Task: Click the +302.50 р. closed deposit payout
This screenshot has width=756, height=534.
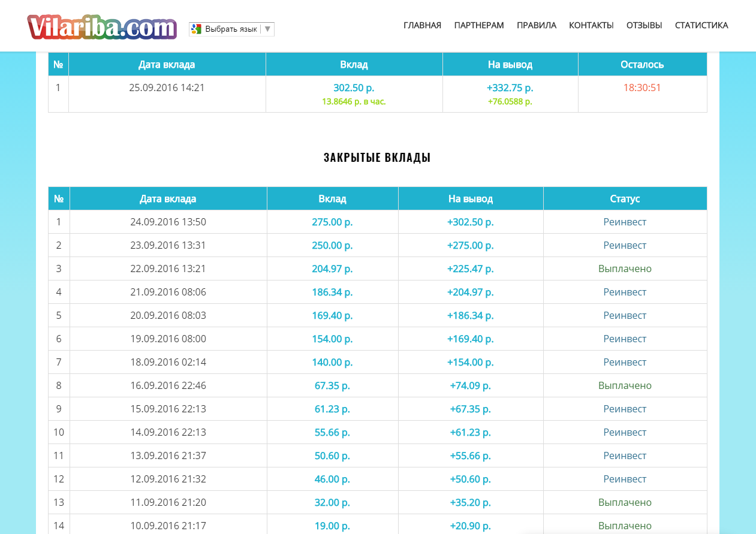Action: (x=471, y=222)
